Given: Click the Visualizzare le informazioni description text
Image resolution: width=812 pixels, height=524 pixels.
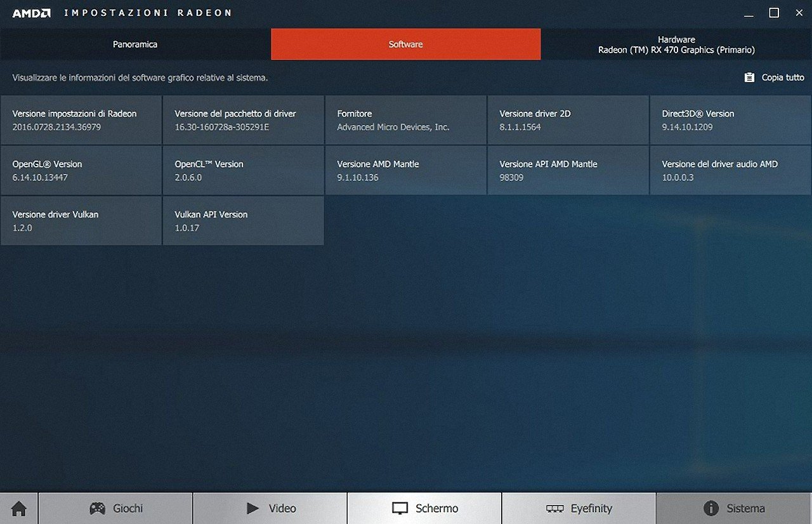Looking at the screenshot, I should pos(140,78).
